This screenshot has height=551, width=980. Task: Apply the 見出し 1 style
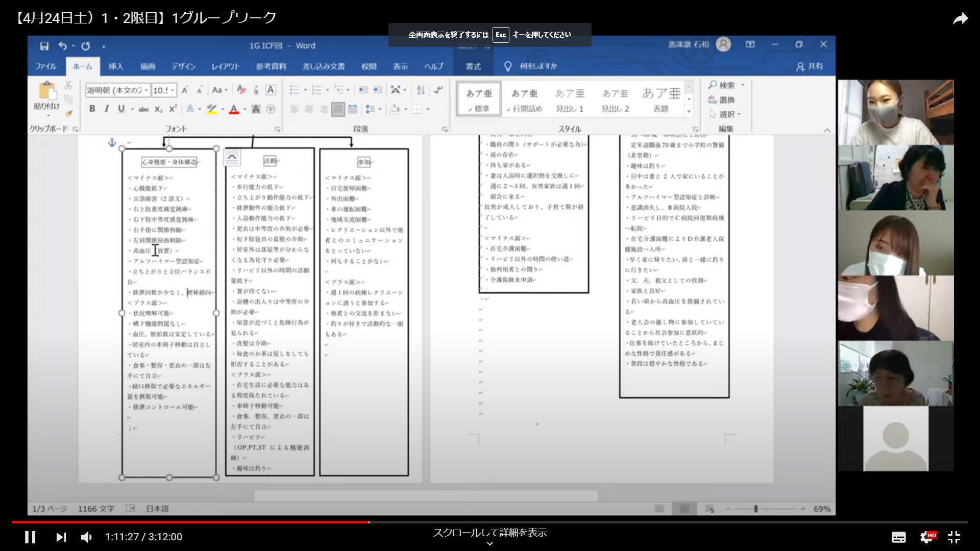[x=570, y=100]
